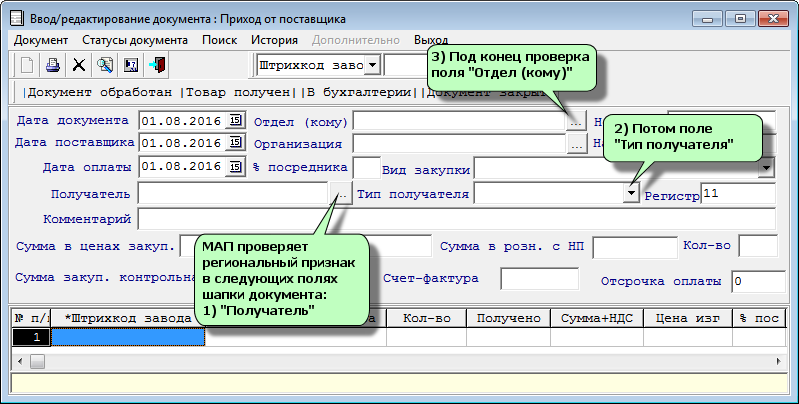Image resolution: width=799 pixels, height=404 pixels.
Task: Click the search field beside Штрихкод dropdown
Action: [x=405, y=65]
